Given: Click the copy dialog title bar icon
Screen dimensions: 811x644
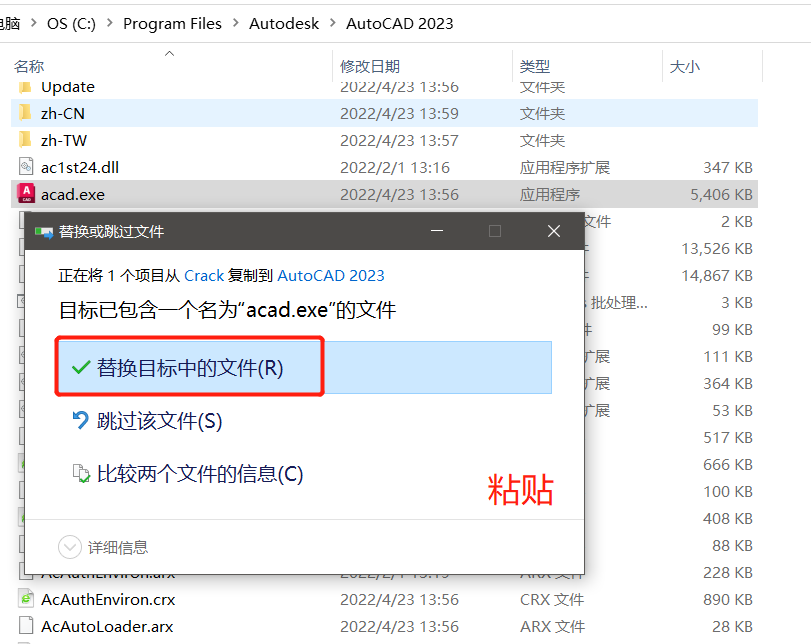Looking at the screenshot, I should (x=44, y=231).
